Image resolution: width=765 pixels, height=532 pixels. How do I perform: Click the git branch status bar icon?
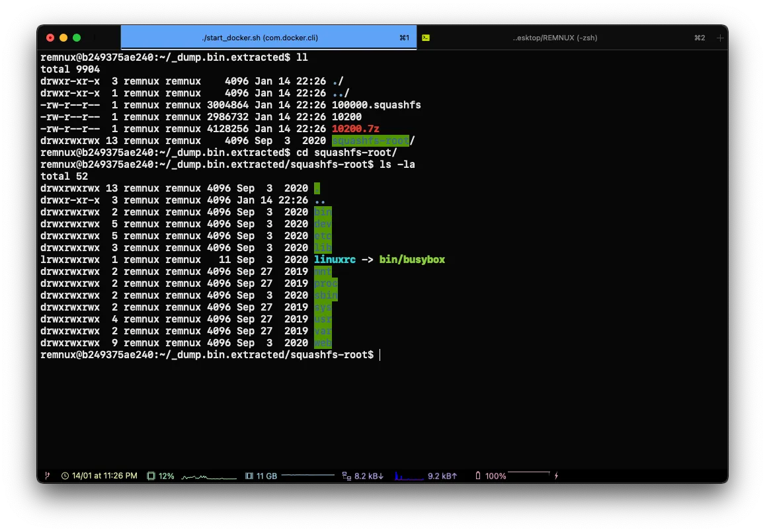pos(48,476)
